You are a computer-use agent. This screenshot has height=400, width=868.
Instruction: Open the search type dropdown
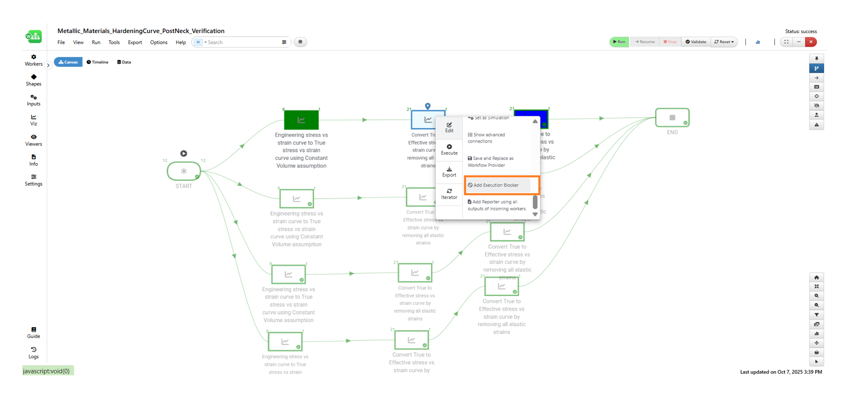tap(200, 42)
